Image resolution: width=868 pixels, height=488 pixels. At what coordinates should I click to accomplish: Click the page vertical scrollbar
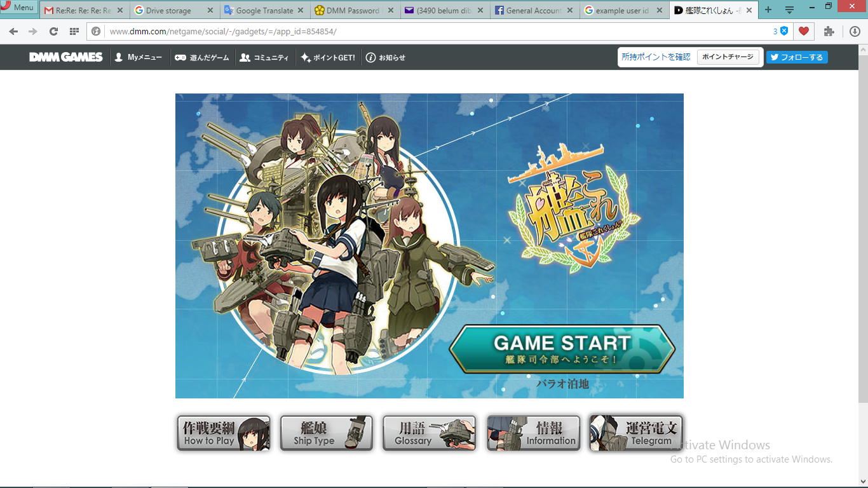(863, 228)
